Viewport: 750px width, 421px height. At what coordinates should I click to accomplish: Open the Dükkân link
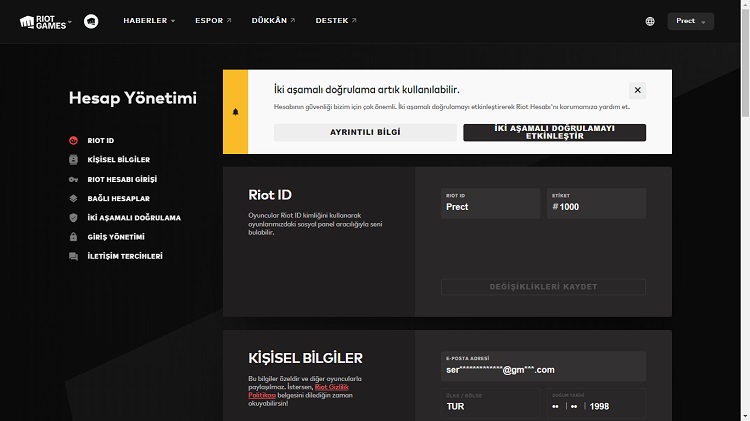(273, 21)
